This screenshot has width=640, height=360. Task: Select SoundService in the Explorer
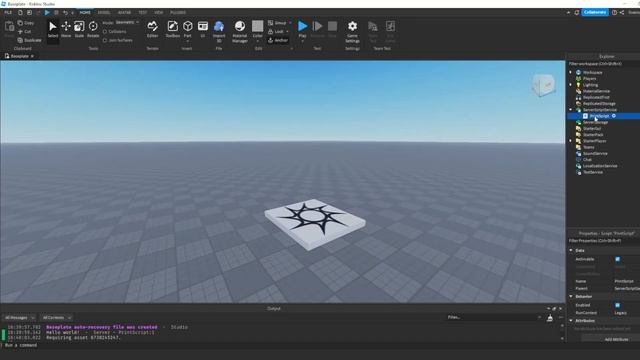[x=595, y=153]
